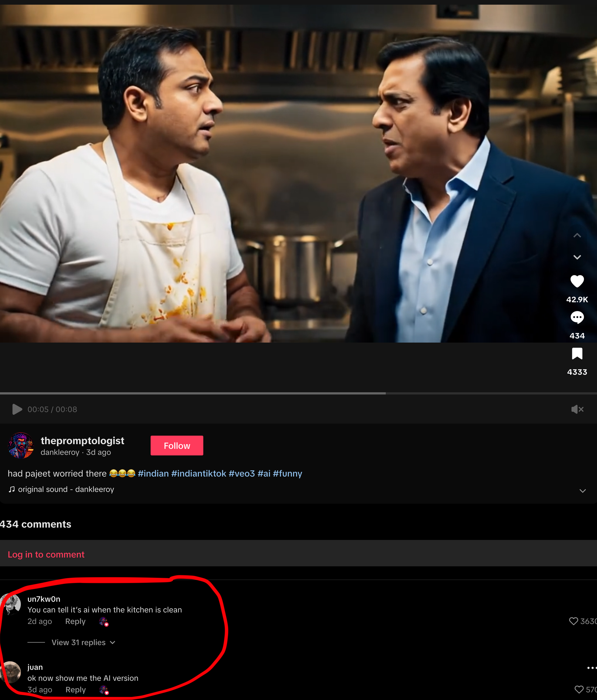Open the #indiantiktok hashtag
The width and height of the screenshot is (597, 700).
point(199,473)
